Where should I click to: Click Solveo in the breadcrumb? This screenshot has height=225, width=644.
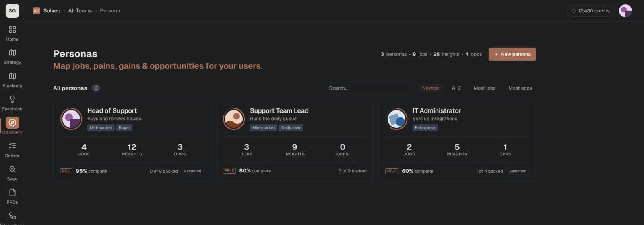[52, 11]
